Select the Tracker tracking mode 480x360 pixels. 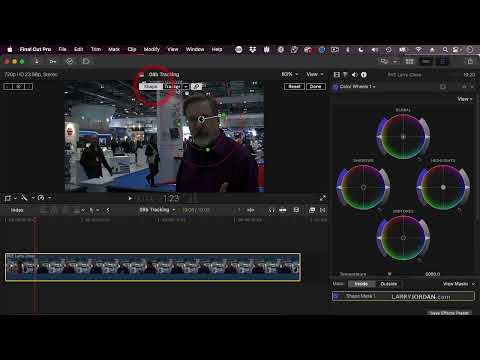[172, 86]
